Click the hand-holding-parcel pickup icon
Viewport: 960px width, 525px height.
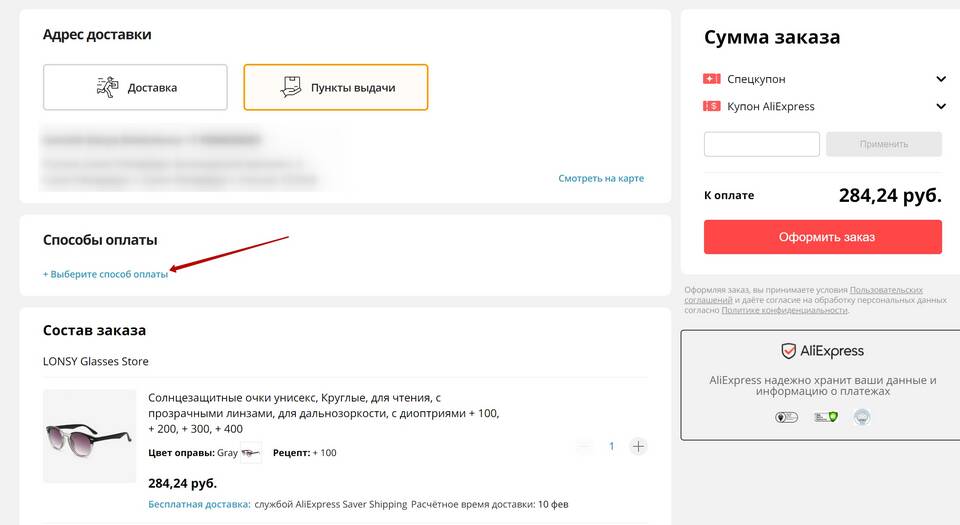pyautogui.click(x=291, y=88)
